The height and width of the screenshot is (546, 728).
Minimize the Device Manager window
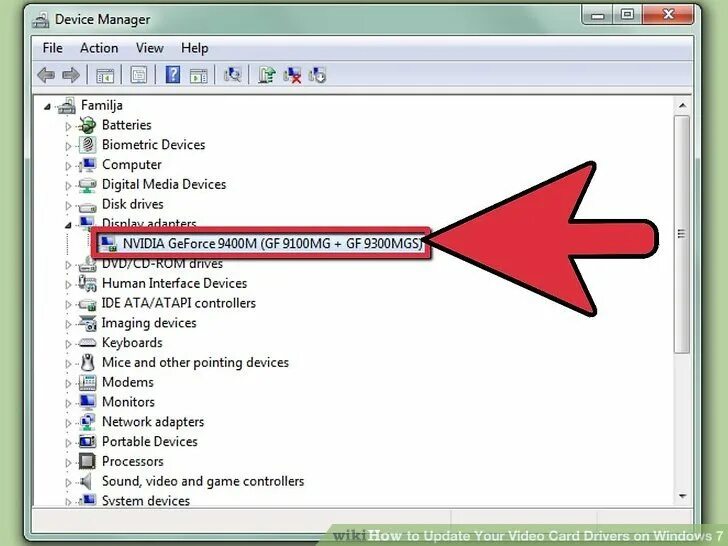[x=598, y=16]
